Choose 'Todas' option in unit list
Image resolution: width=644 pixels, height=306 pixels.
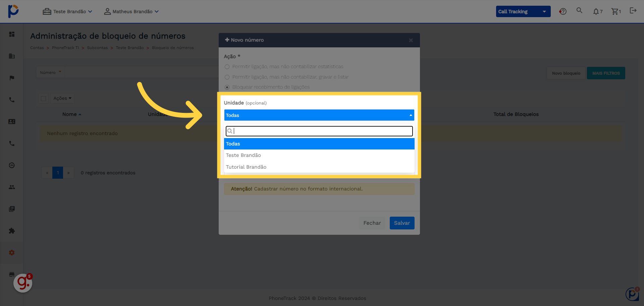pyautogui.click(x=319, y=144)
